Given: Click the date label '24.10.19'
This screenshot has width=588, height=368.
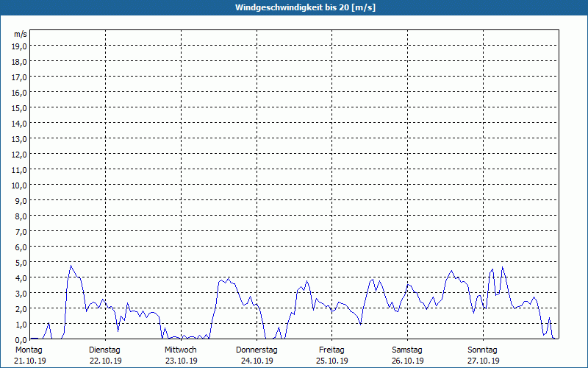Looking at the screenshot, I should coord(257,361).
